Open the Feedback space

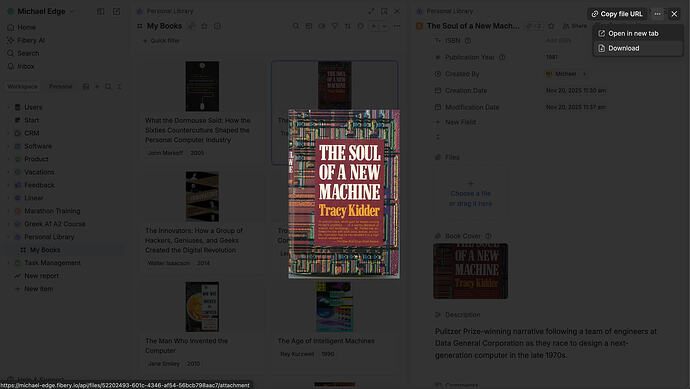pos(39,185)
